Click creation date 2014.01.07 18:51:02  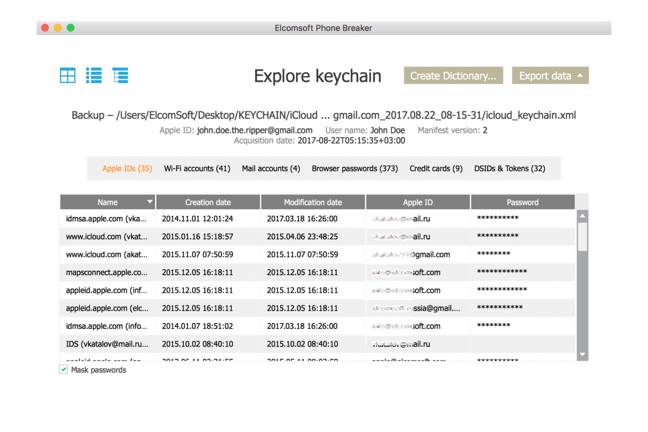pos(198,326)
